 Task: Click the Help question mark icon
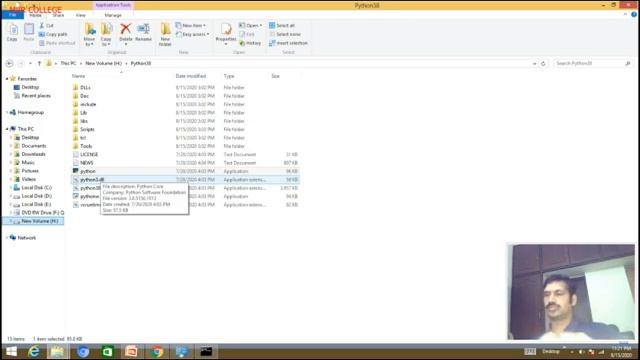(x=634, y=14)
